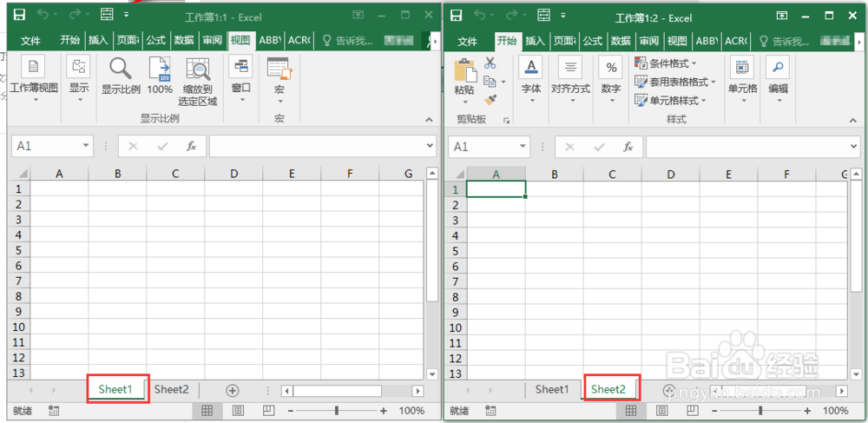Add a new sheet in the left window

click(233, 390)
